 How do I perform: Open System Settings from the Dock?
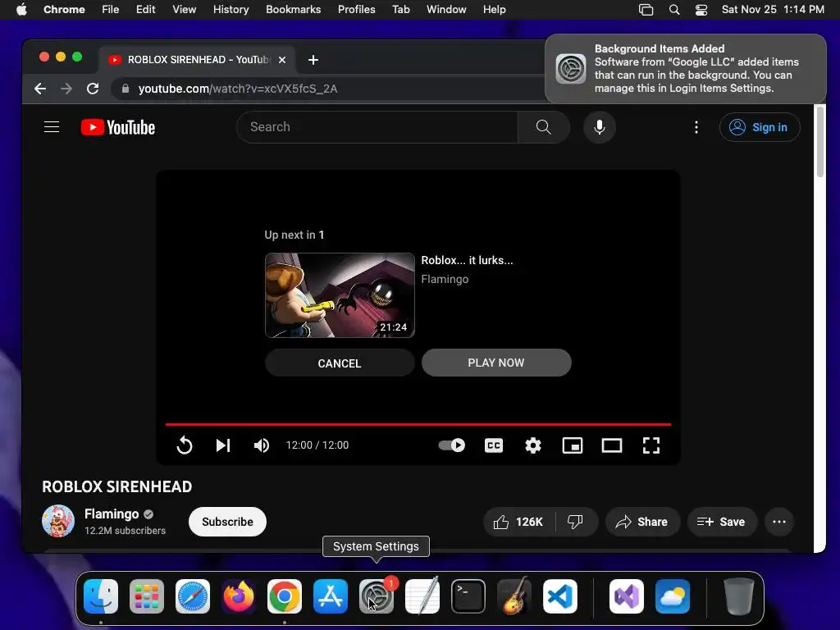coord(376,596)
